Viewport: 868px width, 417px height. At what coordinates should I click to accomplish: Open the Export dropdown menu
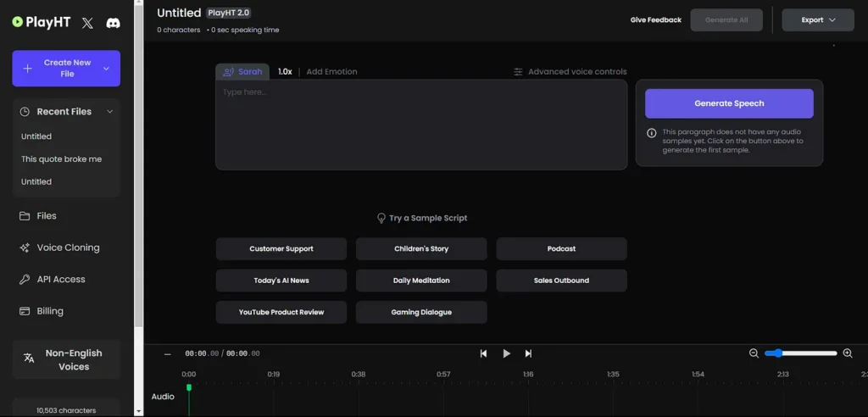818,20
